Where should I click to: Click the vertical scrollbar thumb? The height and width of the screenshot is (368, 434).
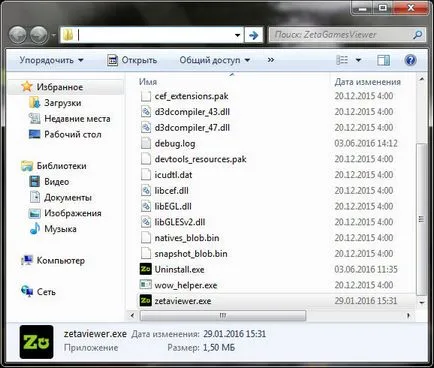(422, 219)
